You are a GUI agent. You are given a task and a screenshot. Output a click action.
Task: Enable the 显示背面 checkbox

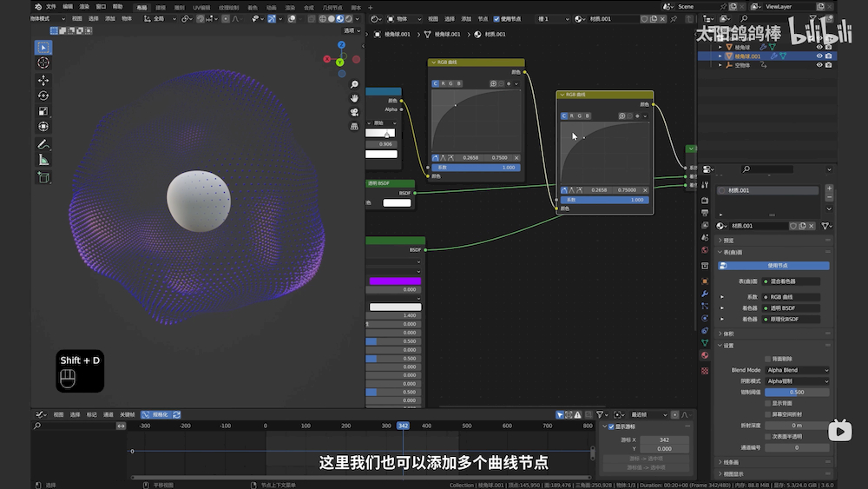[x=768, y=403]
